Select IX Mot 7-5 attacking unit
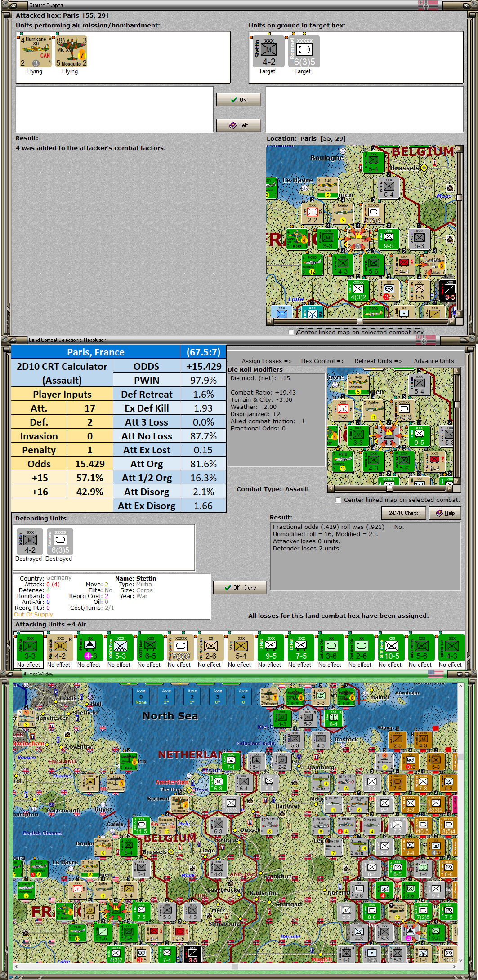478x980 pixels. point(301,647)
